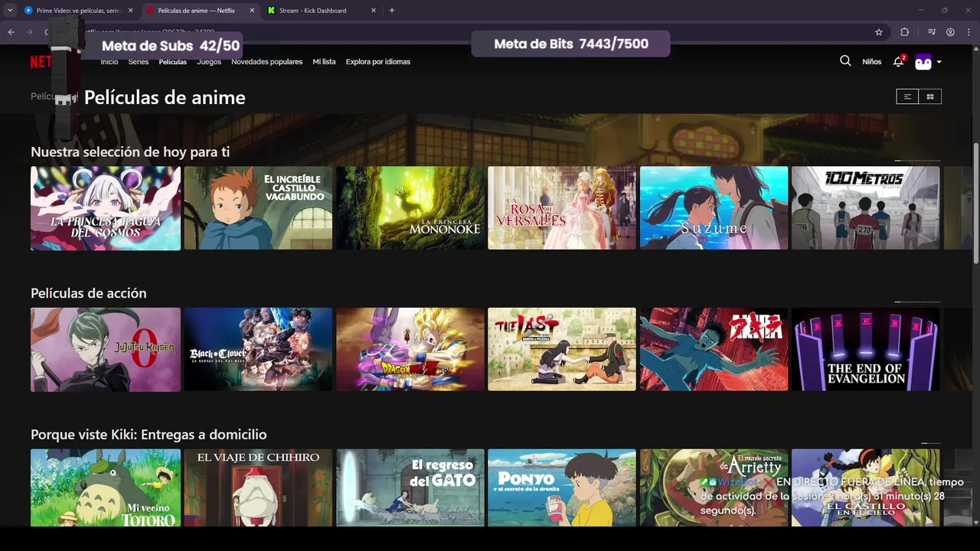This screenshot has width=980, height=551.
Task: Close the Kick Dashboard tab
Action: coord(374,11)
